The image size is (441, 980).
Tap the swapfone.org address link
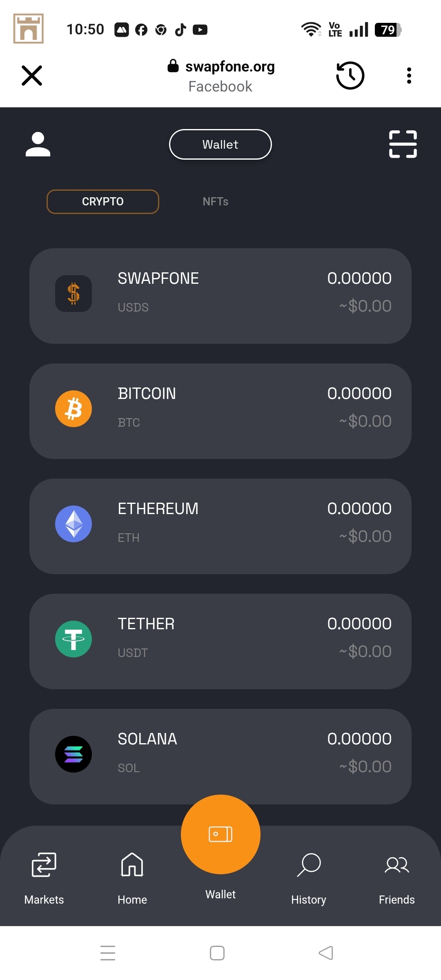229,67
